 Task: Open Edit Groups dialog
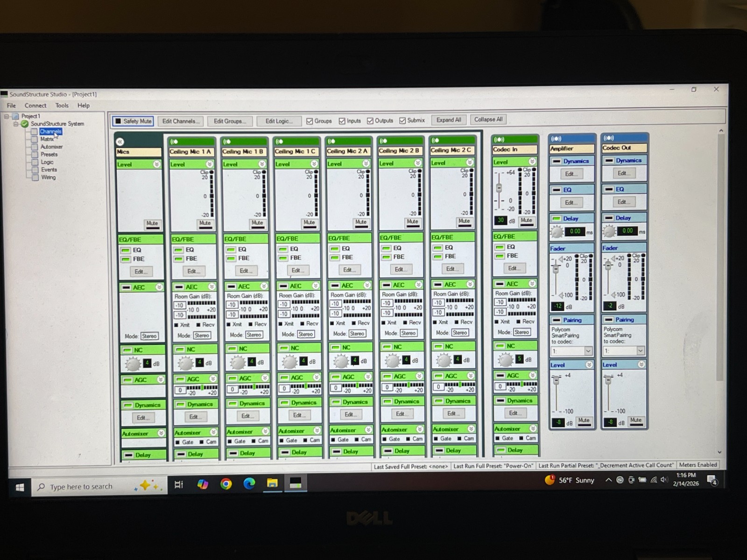[230, 121]
